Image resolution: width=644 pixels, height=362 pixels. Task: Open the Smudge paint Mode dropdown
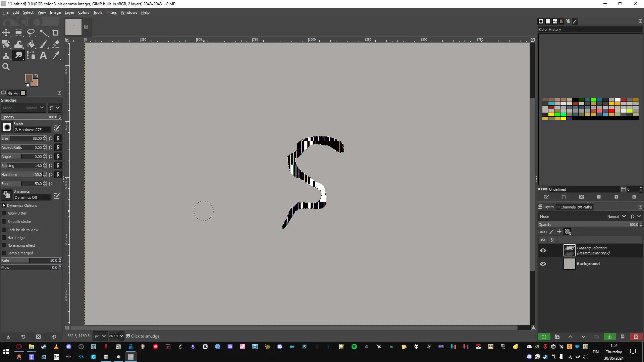[23, 108]
